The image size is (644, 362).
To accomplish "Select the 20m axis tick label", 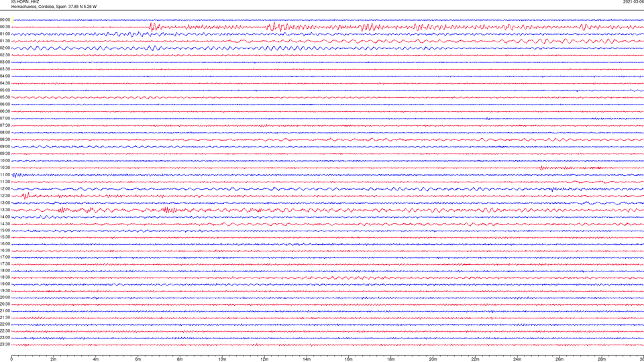I will (433, 359).
